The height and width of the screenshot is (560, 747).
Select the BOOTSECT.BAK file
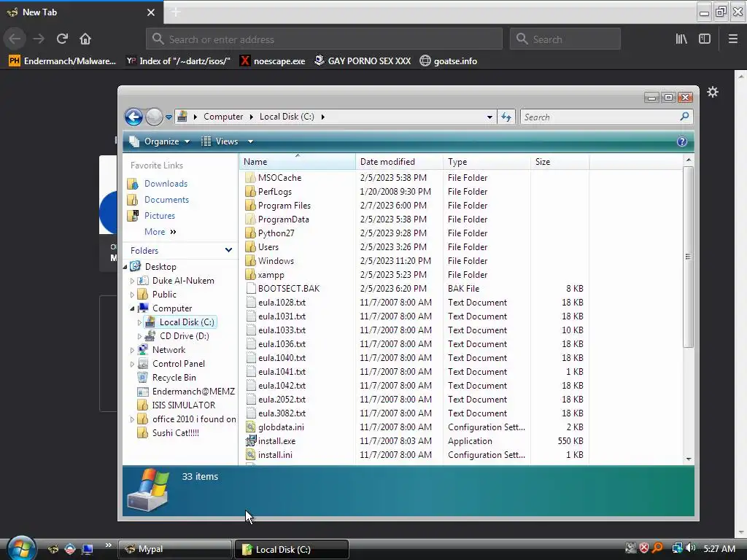(x=289, y=289)
